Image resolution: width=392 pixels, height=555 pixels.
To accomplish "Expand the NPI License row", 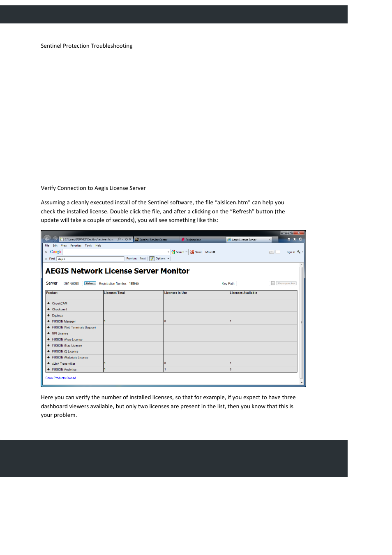I will click(48, 333).
